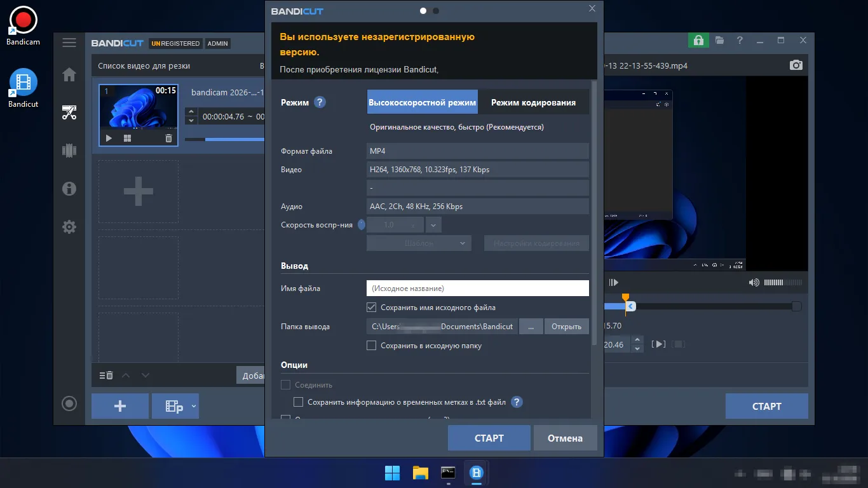Click the end-time stepper up arrow
This screenshot has width=868, height=488.
point(638,340)
